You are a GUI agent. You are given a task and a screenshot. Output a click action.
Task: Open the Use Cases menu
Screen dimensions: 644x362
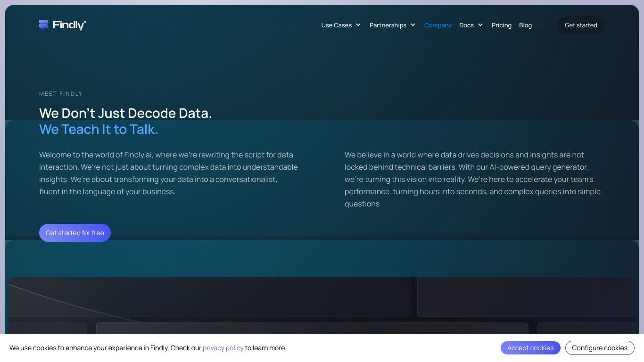coord(337,25)
